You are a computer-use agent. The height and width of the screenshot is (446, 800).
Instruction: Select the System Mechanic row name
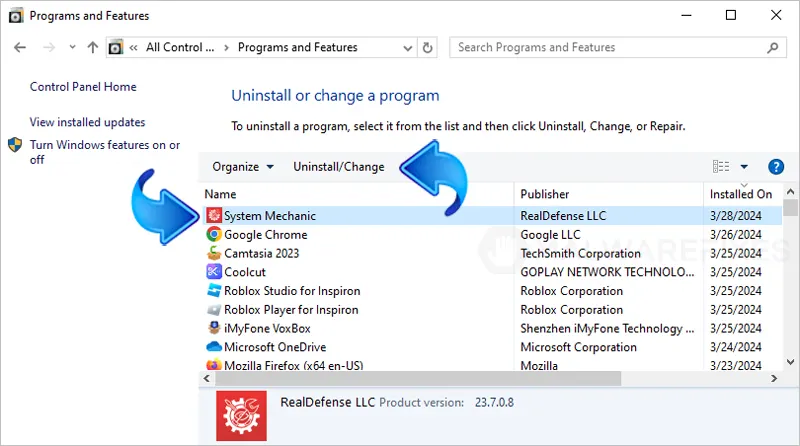point(270,216)
